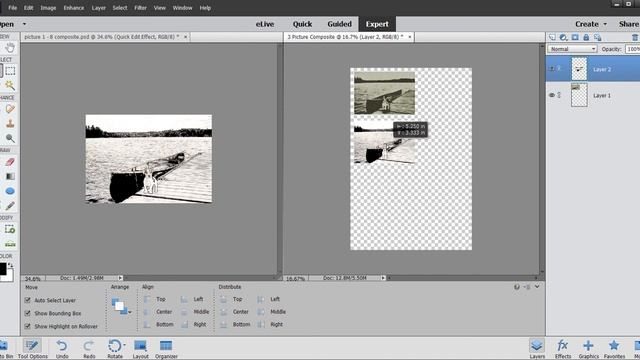Viewport: 640px width, 360px height.
Task: Click the Create a new layer icon
Action: click(552, 37)
